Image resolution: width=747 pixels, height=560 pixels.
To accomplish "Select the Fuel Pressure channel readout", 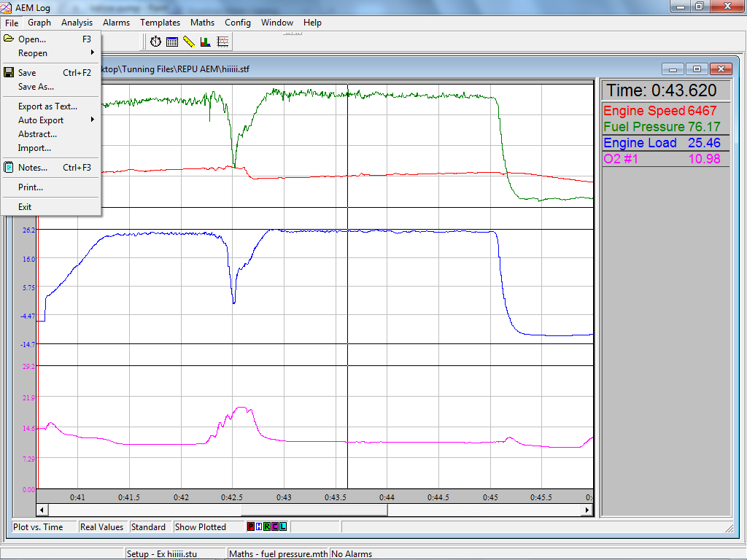I will tap(665, 127).
